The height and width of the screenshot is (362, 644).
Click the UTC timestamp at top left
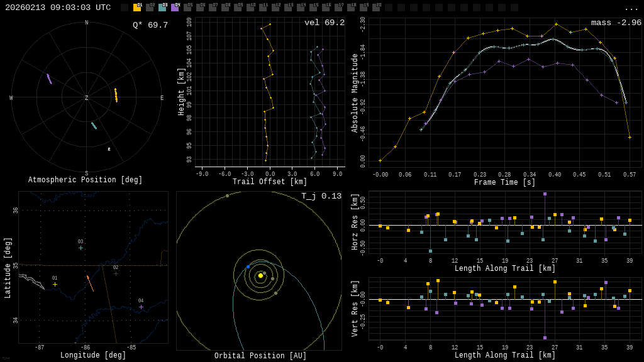[x=58, y=8]
